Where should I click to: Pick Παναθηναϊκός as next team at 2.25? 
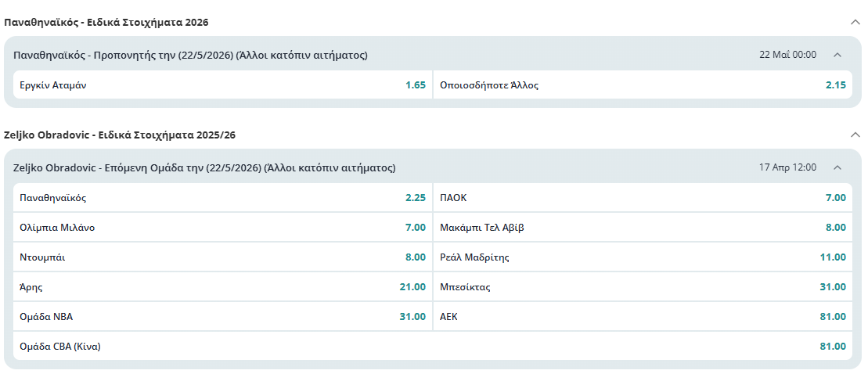pyautogui.click(x=223, y=198)
